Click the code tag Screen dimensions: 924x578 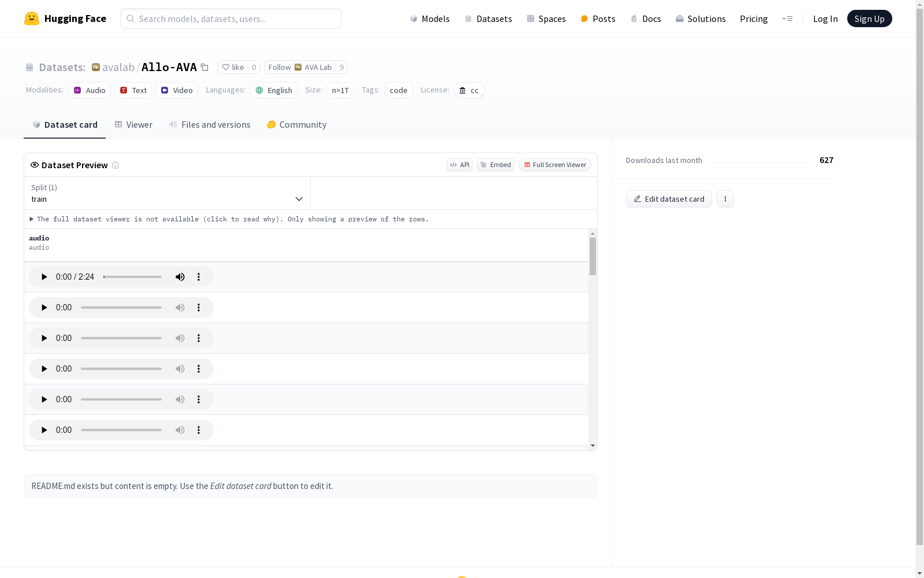(x=398, y=90)
